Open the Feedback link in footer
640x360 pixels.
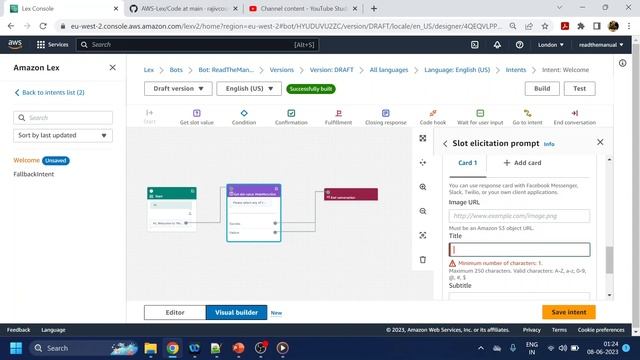18,330
